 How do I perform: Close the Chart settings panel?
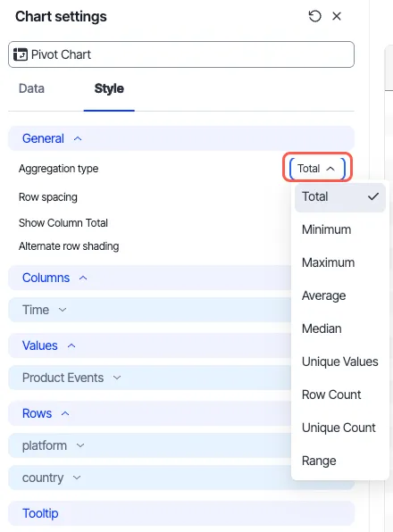tap(337, 16)
